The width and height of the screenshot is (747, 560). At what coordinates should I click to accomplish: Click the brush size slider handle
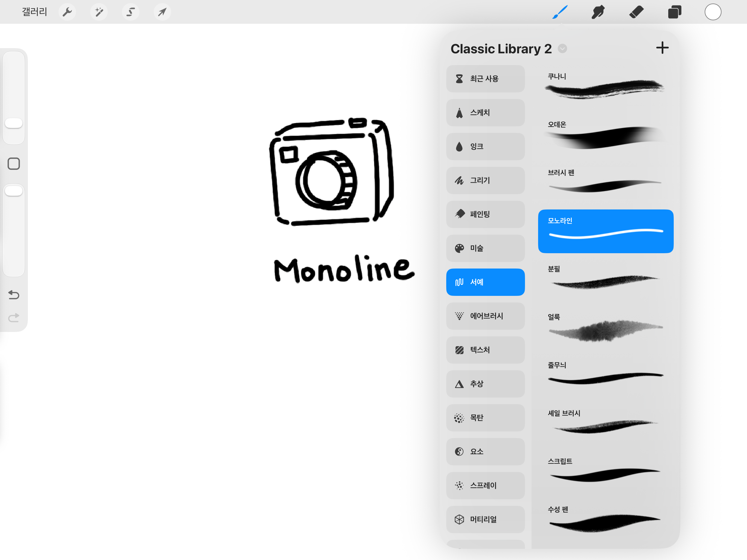[x=14, y=123]
